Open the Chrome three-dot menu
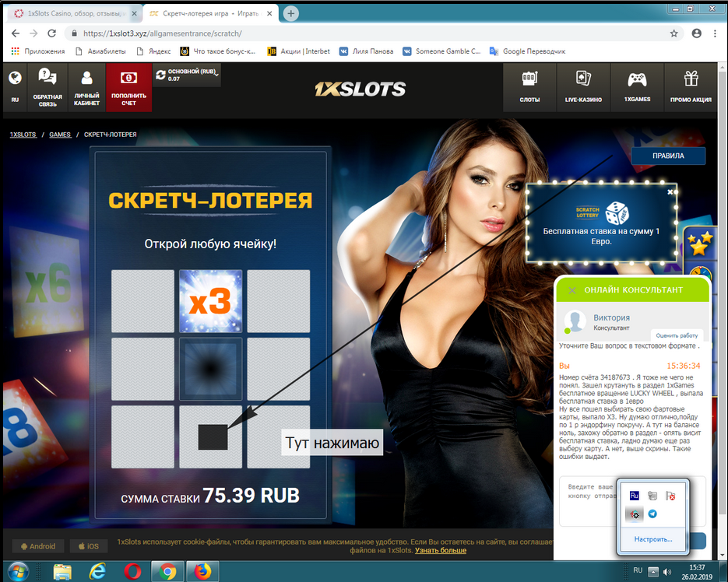 pos(715,33)
